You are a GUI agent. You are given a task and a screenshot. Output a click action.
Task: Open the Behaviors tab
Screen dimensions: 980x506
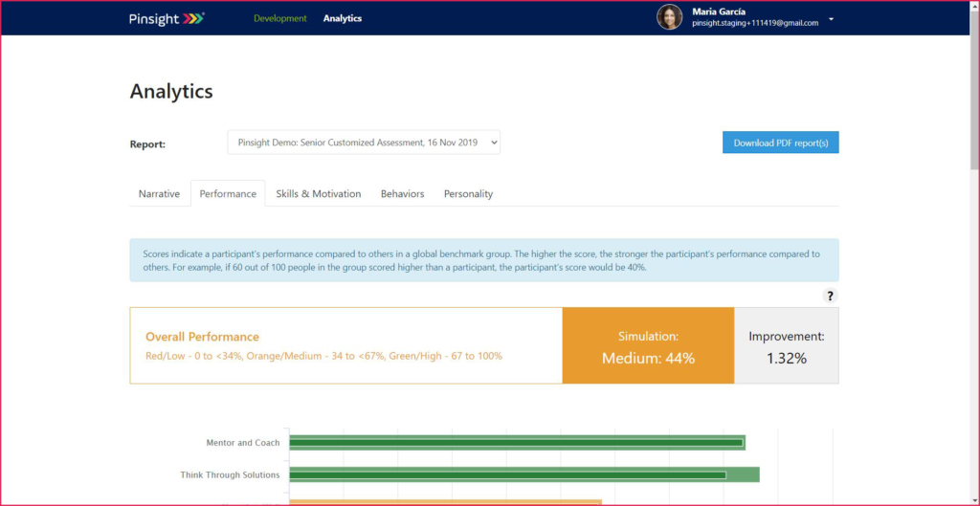pyautogui.click(x=402, y=193)
